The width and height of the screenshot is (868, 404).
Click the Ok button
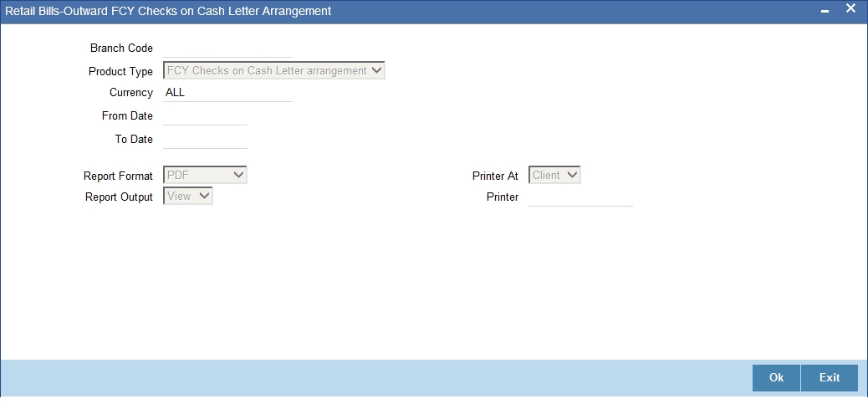point(776,377)
